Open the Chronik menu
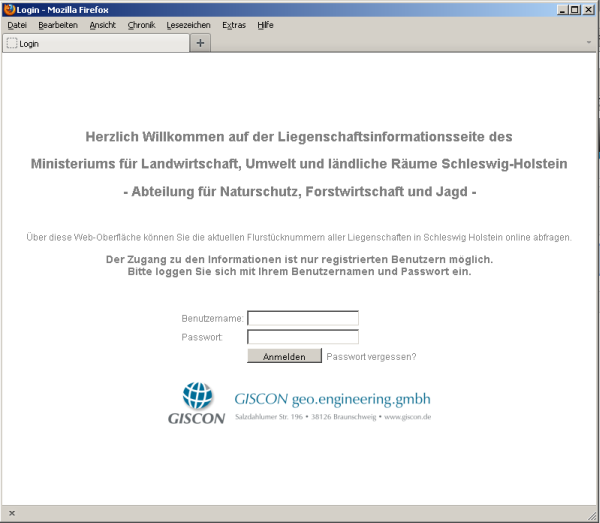This screenshot has width=600, height=523. point(141,25)
